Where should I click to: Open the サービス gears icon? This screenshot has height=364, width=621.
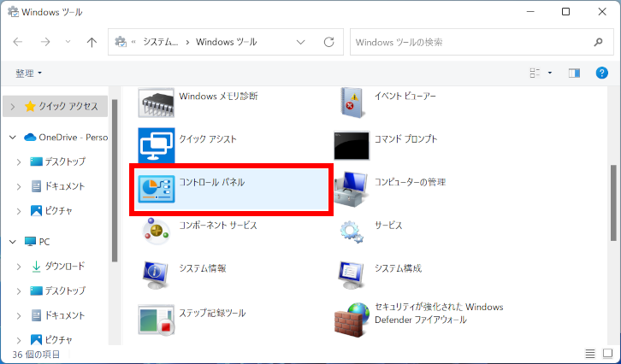tap(352, 232)
